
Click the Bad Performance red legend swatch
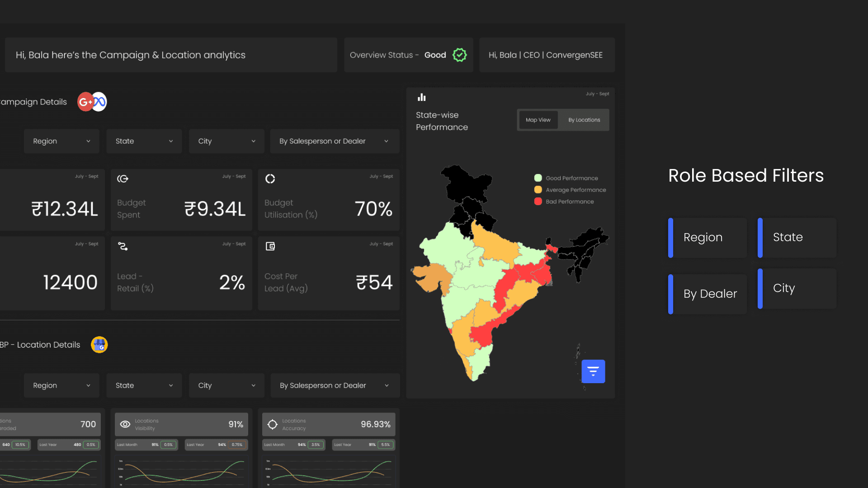[x=538, y=202]
